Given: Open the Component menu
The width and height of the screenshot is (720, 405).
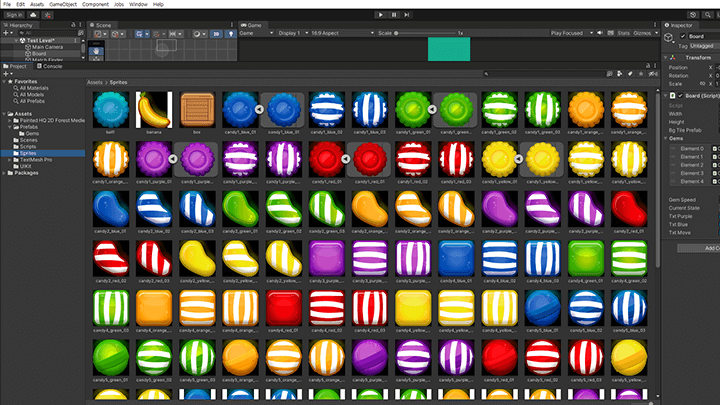Looking at the screenshot, I should (x=95, y=4).
